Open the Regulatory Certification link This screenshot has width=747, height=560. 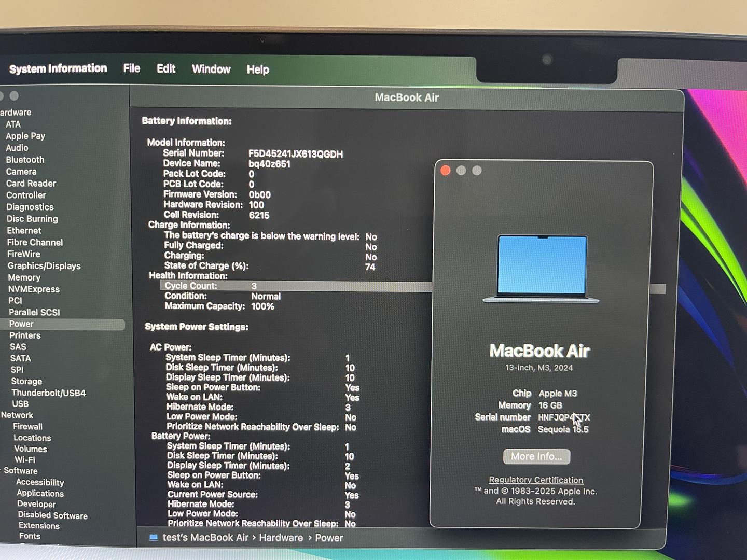pos(536,480)
